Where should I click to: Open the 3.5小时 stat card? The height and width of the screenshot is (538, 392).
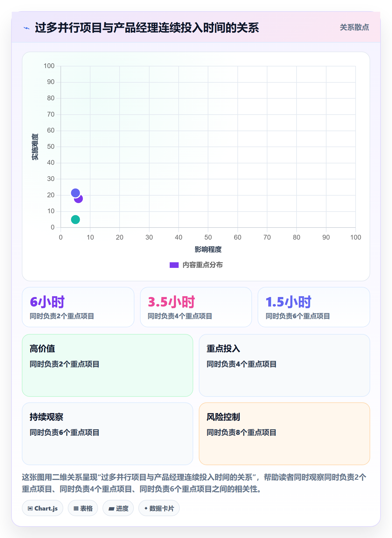196,307
